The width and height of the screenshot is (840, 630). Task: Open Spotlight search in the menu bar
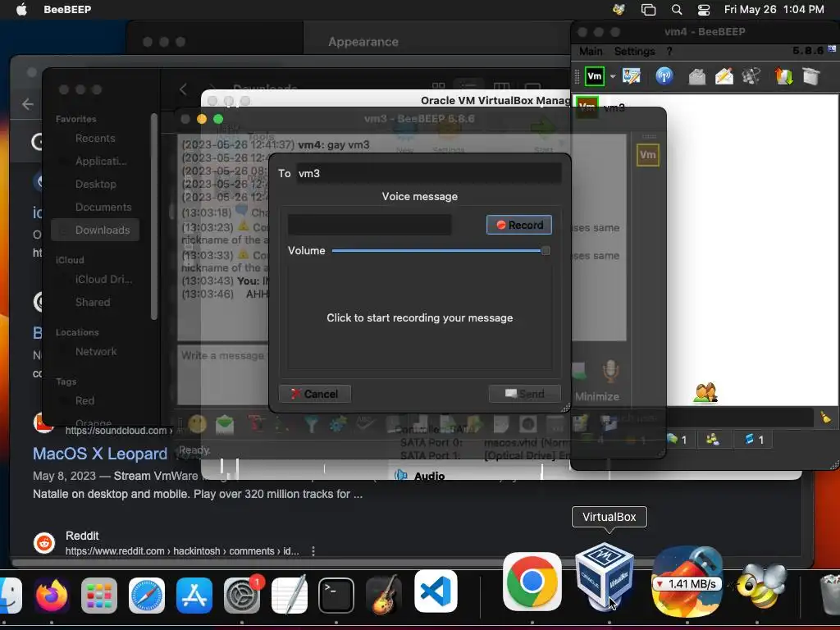pyautogui.click(x=677, y=9)
